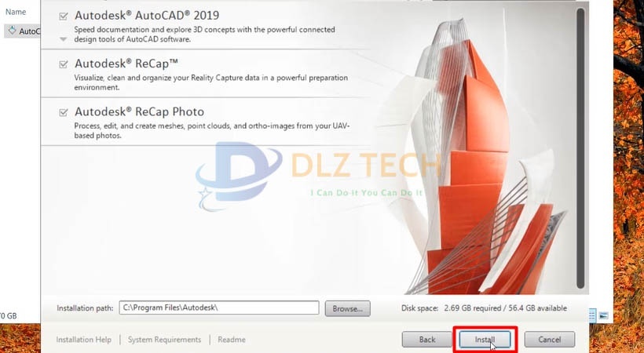Click the Autodesk ReCap product title
The image size is (644, 353).
point(126,64)
